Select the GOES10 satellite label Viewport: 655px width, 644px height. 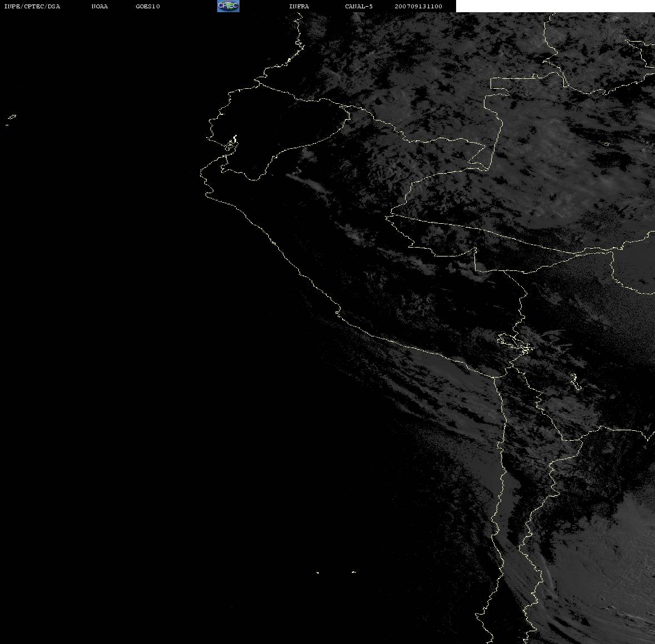(x=148, y=6)
